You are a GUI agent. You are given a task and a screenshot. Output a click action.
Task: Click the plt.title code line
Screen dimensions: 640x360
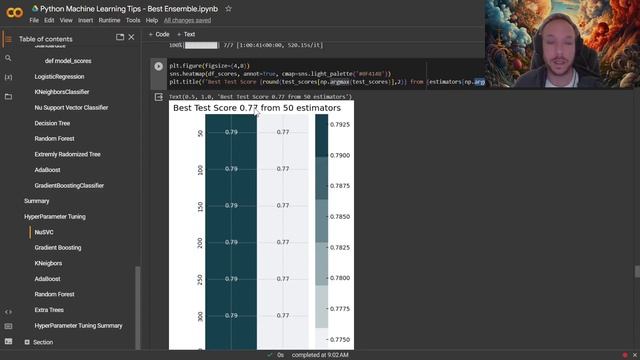pos(327,82)
